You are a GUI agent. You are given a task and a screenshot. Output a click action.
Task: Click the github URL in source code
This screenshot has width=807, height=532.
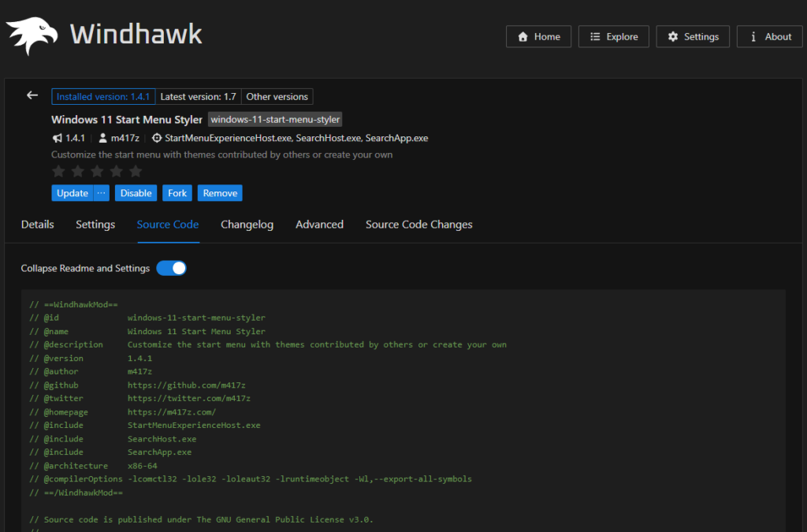coord(186,385)
